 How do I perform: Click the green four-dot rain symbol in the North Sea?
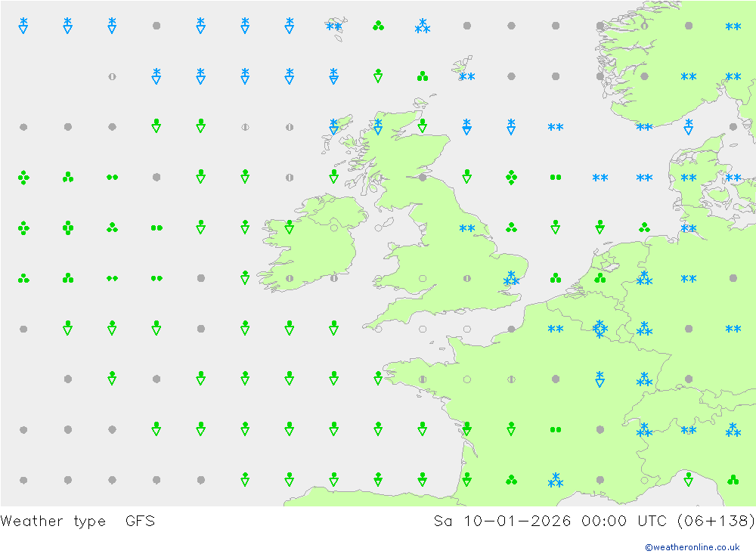[511, 178]
